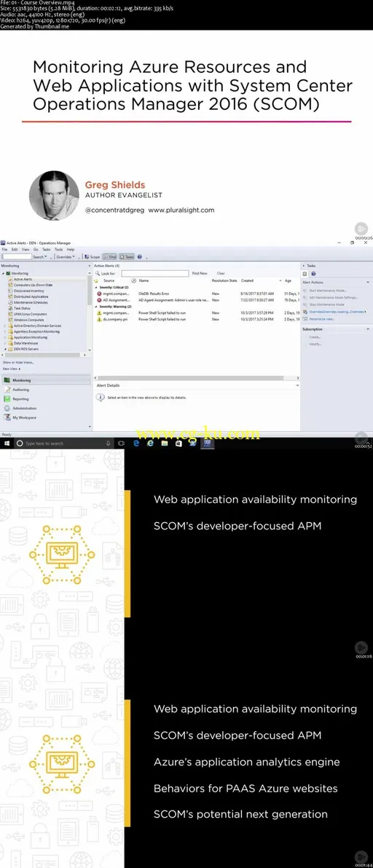
Task: Open the Help menu
Action: (x=70, y=250)
